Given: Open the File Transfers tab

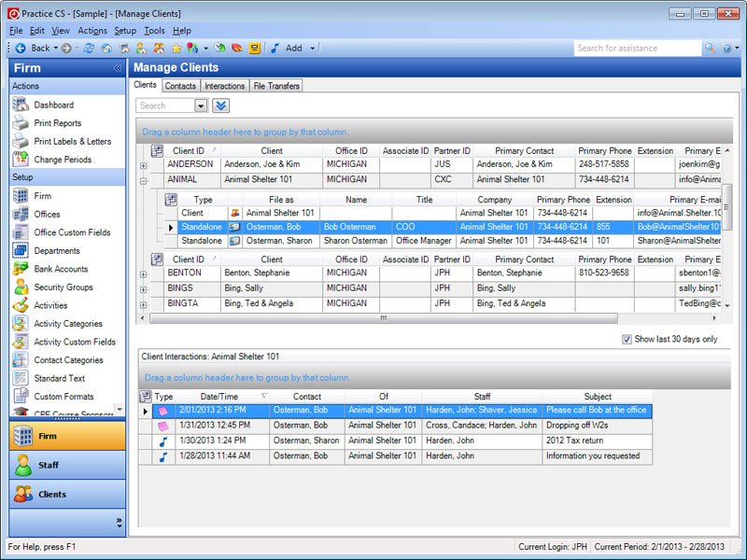Looking at the screenshot, I should pos(276,86).
